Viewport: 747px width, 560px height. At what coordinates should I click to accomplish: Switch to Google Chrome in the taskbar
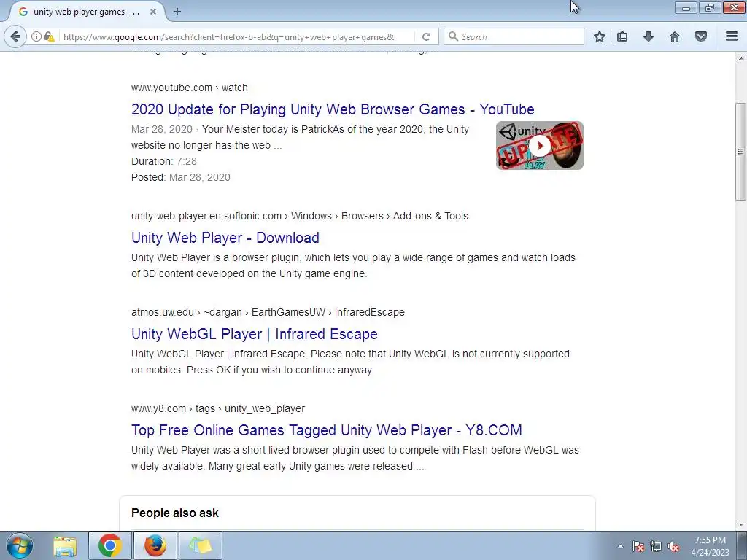click(109, 545)
